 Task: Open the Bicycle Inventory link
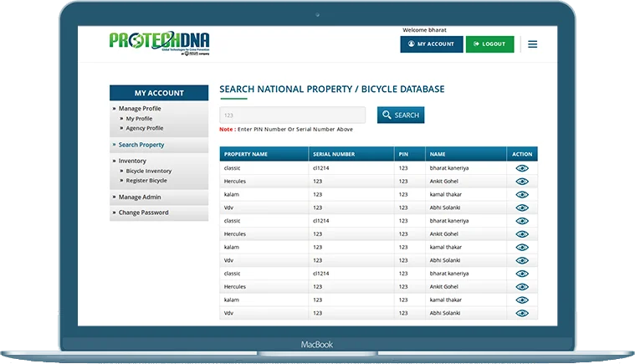point(148,171)
